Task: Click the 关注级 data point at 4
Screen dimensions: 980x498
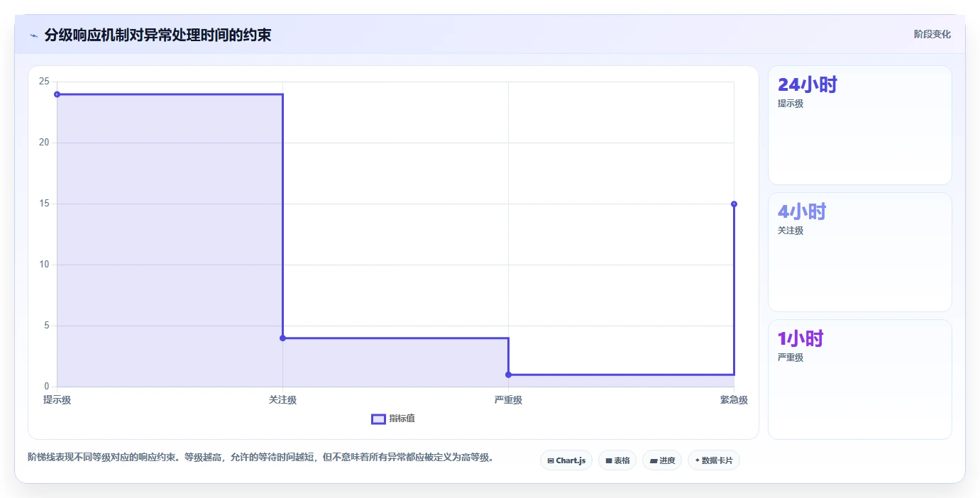Action: point(282,338)
